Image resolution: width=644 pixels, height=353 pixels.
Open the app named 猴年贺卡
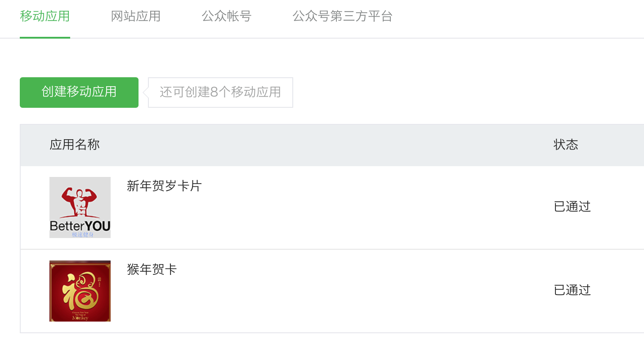(152, 269)
